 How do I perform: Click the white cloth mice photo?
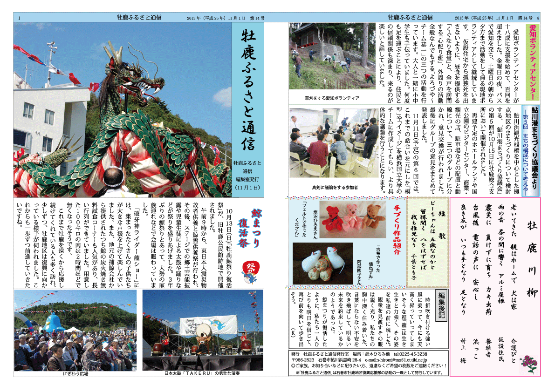coord(316,263)
